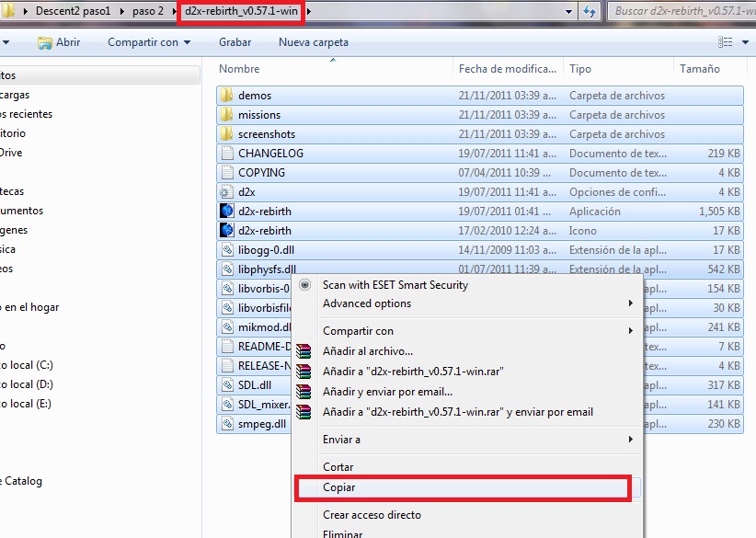Select the CHANGELOG file name
Screen dimensions: 756x538
pyautogui.click(x=270, y=154)
